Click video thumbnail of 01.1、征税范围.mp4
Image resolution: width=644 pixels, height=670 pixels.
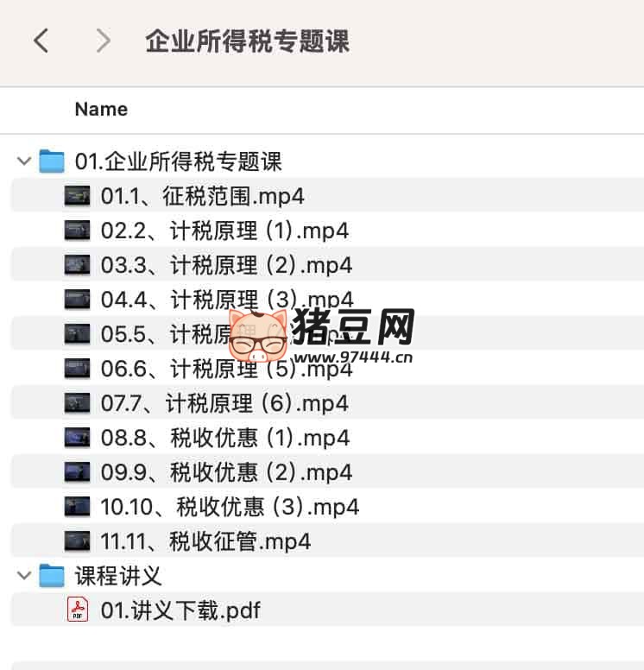pyautogui.click(x=78, y=196)
